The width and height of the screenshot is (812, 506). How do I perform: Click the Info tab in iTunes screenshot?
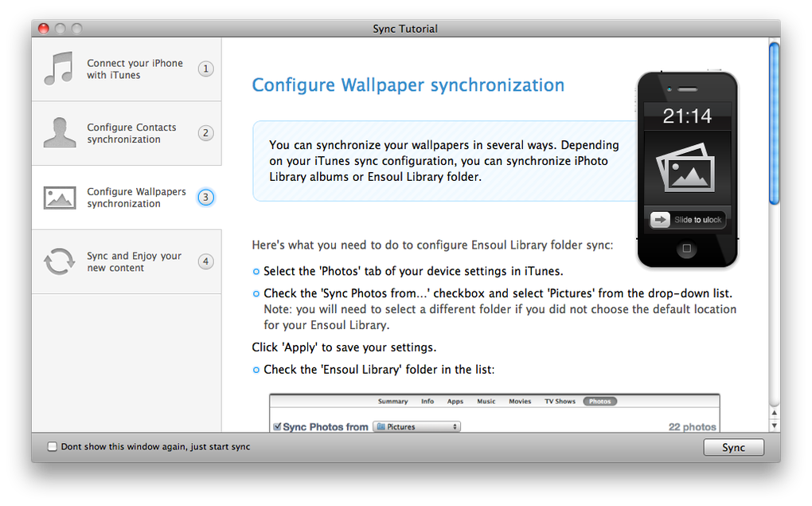[427, 402]
